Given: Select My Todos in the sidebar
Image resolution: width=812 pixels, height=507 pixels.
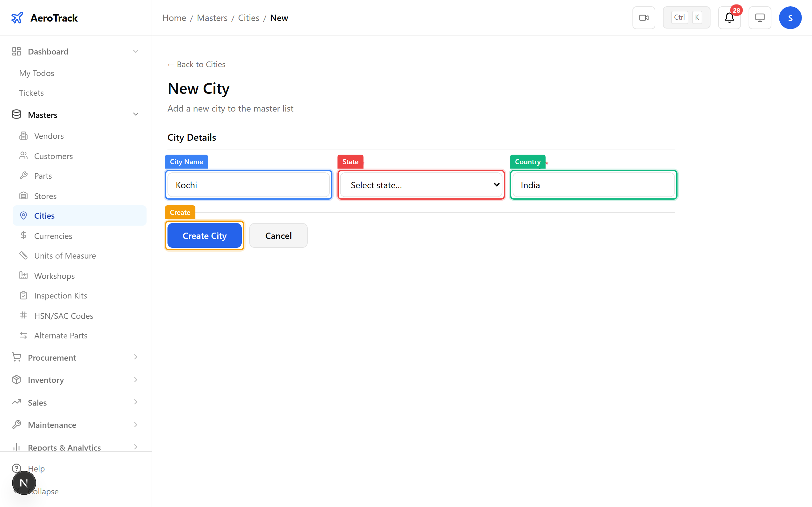Looking at the screenshot, I should (x=36, y=73).
